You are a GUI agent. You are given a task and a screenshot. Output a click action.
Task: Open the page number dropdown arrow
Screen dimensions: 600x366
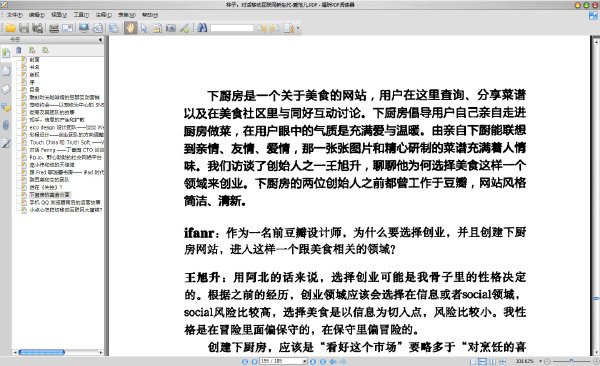pos(305,361)
